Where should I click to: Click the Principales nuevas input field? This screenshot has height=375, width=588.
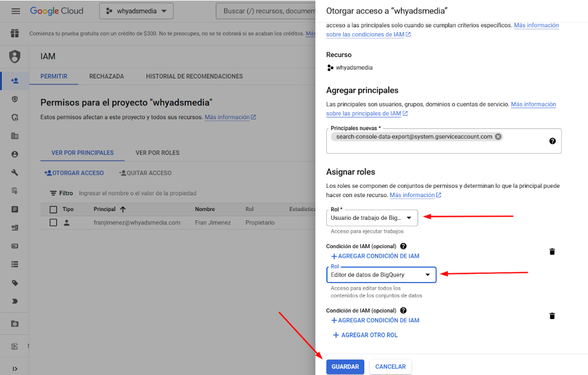[436, 147]
